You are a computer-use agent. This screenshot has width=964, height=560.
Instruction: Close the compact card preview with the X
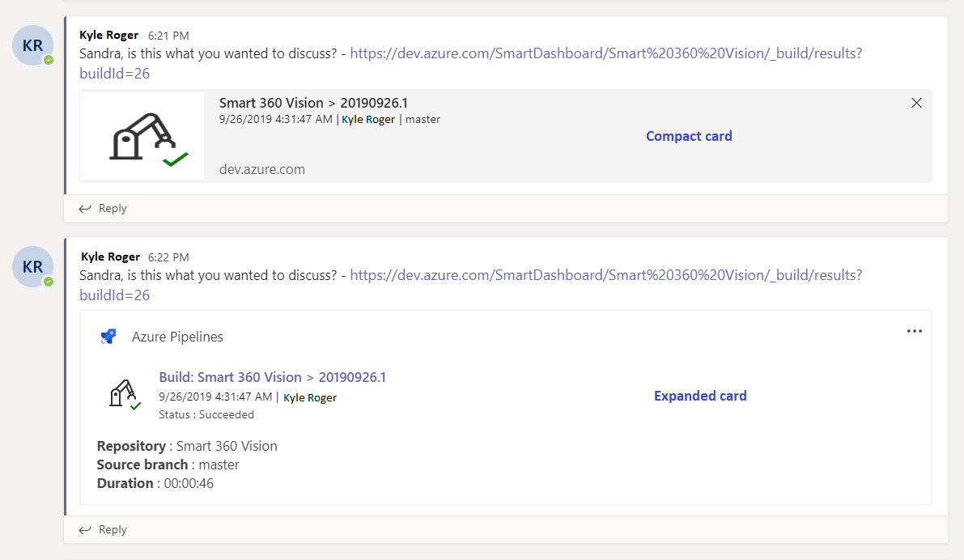point(916,104)
